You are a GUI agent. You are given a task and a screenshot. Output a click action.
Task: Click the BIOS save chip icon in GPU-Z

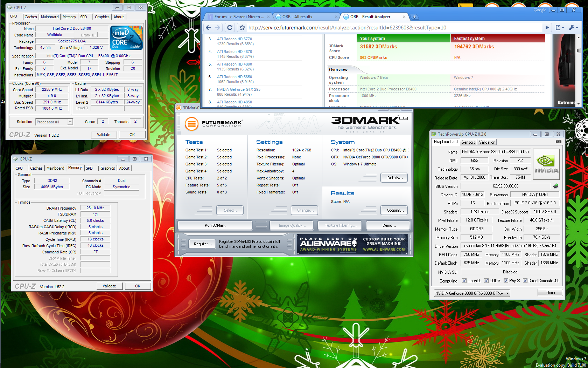point(555,186)
